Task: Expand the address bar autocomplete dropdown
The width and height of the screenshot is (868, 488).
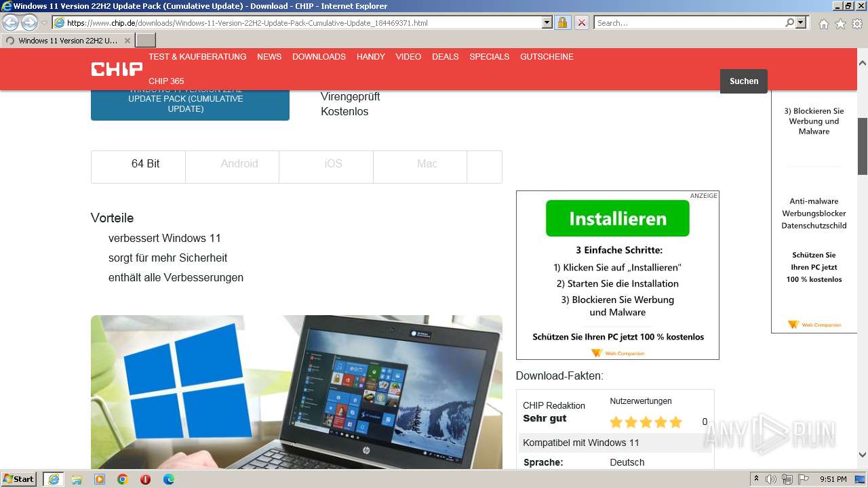Action: pos(547,23)
